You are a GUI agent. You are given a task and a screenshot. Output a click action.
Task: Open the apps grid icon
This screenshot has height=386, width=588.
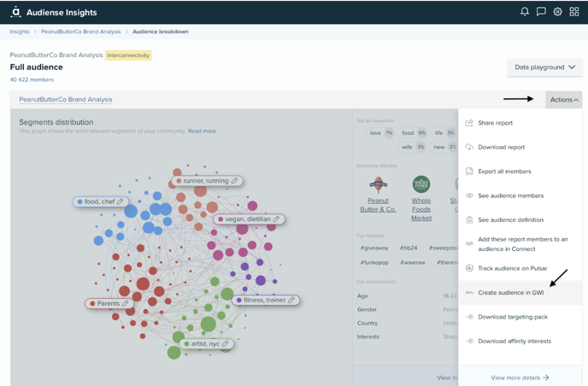(x=574, y=12)
